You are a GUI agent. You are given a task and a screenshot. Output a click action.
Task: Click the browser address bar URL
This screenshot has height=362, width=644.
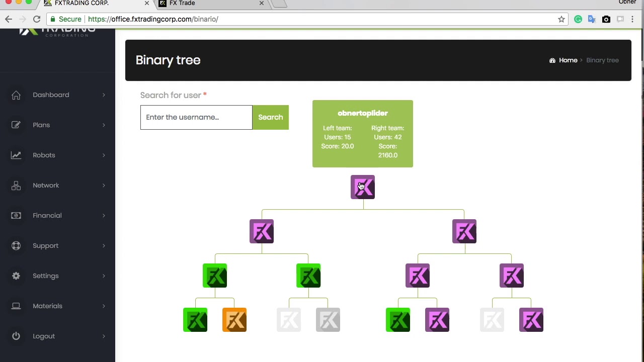coord(153,19)
